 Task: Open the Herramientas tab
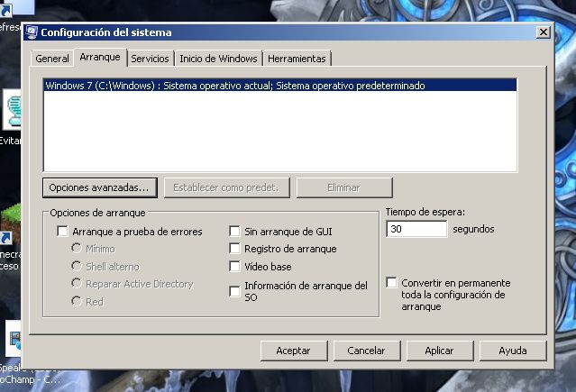(x=297, y=59)
